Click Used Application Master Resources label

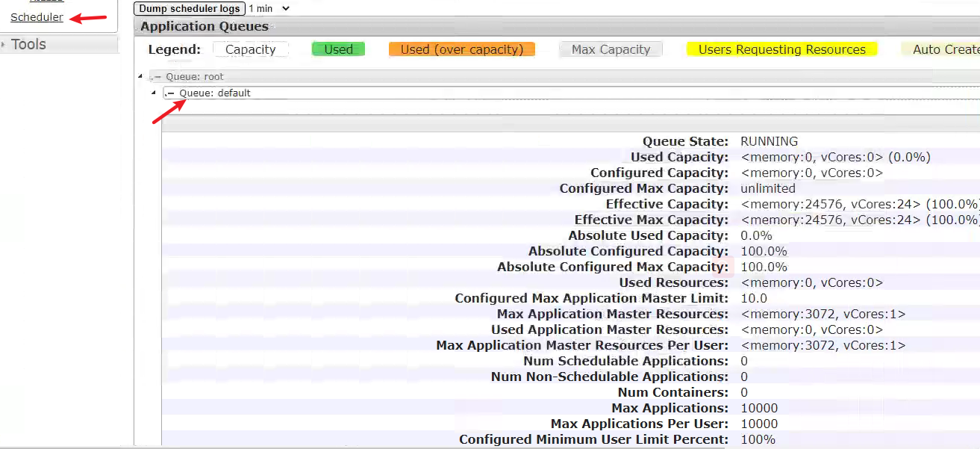coord(610,329)
